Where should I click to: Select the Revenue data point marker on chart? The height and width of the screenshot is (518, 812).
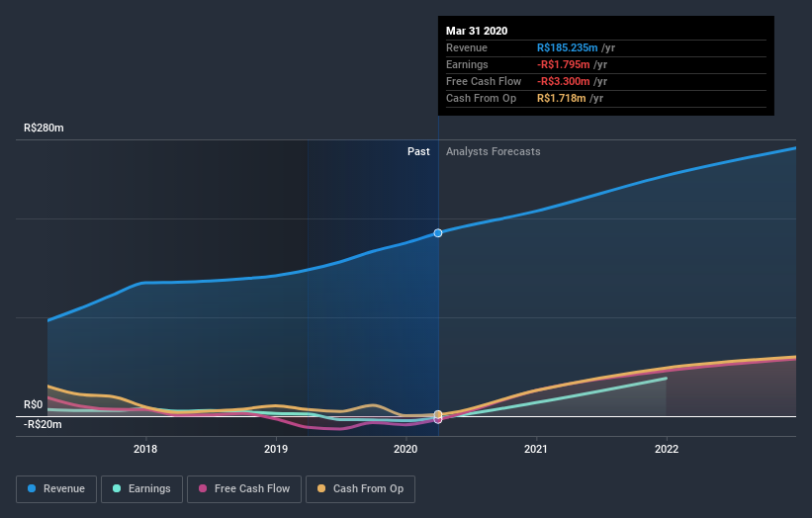[438, 233]
